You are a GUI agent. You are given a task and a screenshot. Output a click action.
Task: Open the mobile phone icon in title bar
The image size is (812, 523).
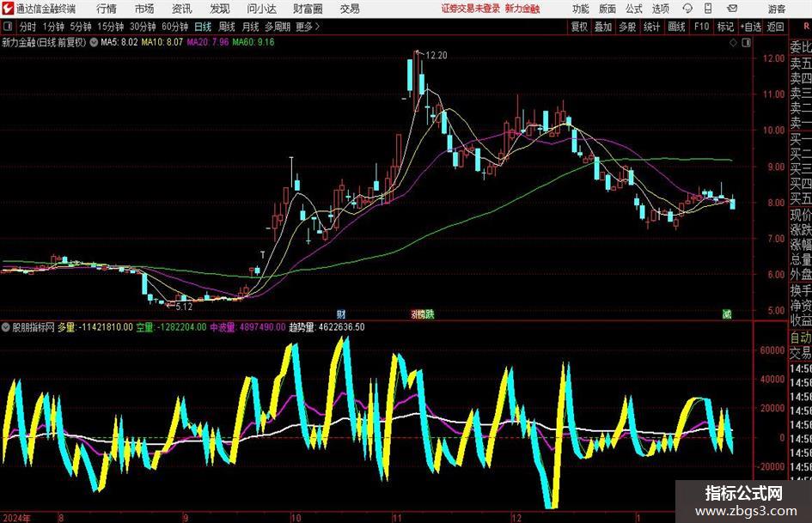(708, 9)
